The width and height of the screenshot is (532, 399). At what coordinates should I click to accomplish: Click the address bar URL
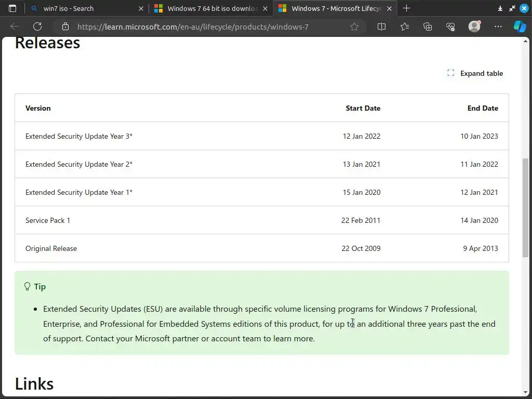click(193, 27)
